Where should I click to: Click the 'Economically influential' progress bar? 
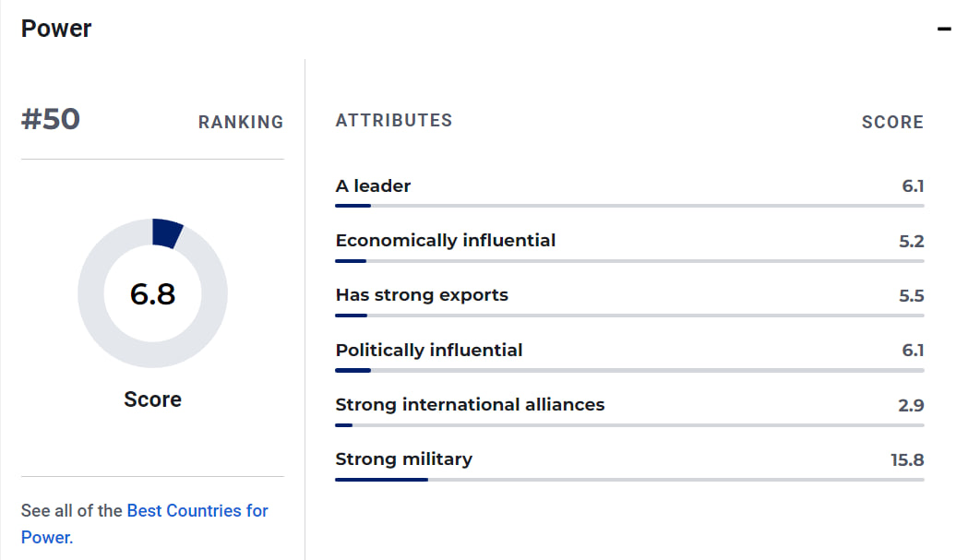pos(629,261)
